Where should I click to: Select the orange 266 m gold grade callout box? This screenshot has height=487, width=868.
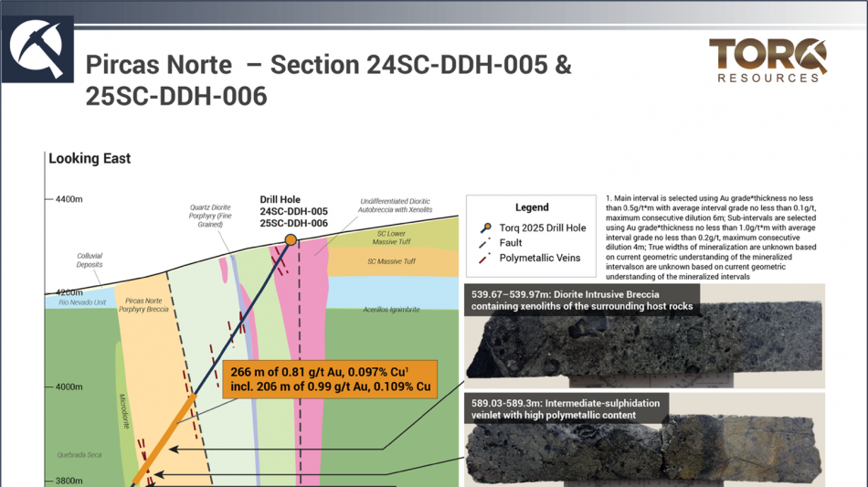329,378
